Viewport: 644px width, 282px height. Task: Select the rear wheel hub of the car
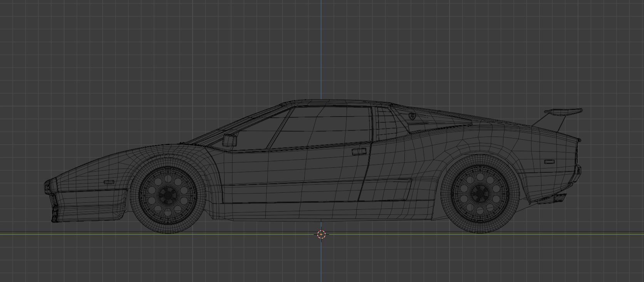click(x=480, y=194)
